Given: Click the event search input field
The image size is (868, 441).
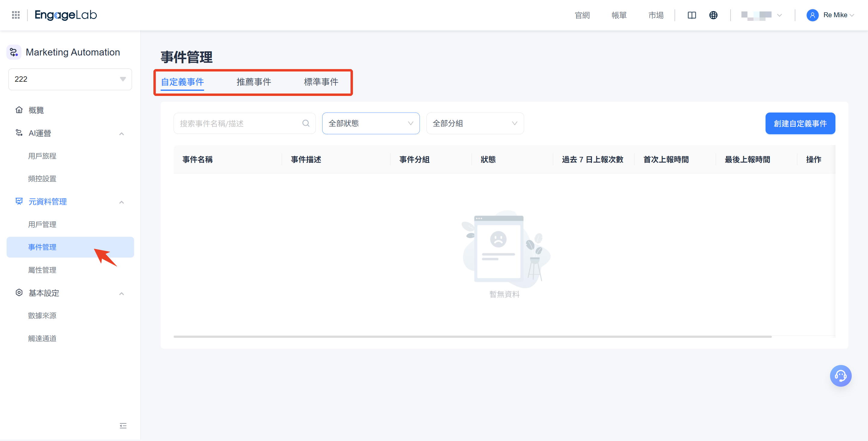Looking at the screenshot, I should 236,123.
